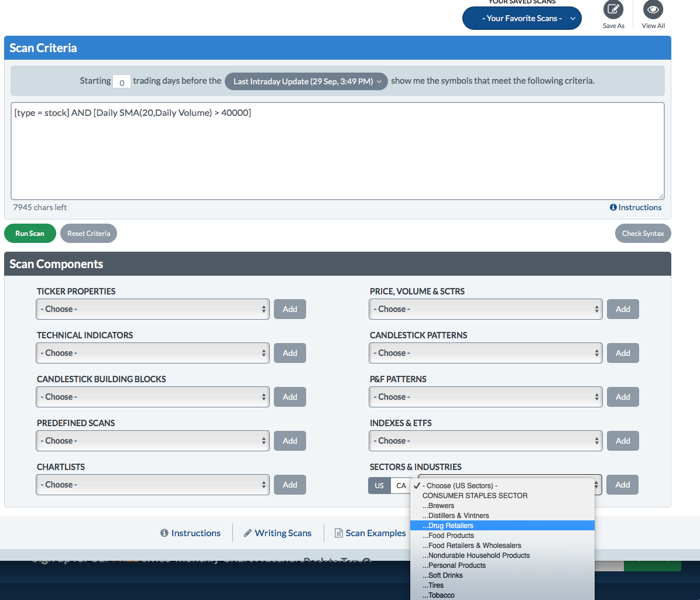Pick Soft Drinks from the industry list
700x600 pixels.
445,575
